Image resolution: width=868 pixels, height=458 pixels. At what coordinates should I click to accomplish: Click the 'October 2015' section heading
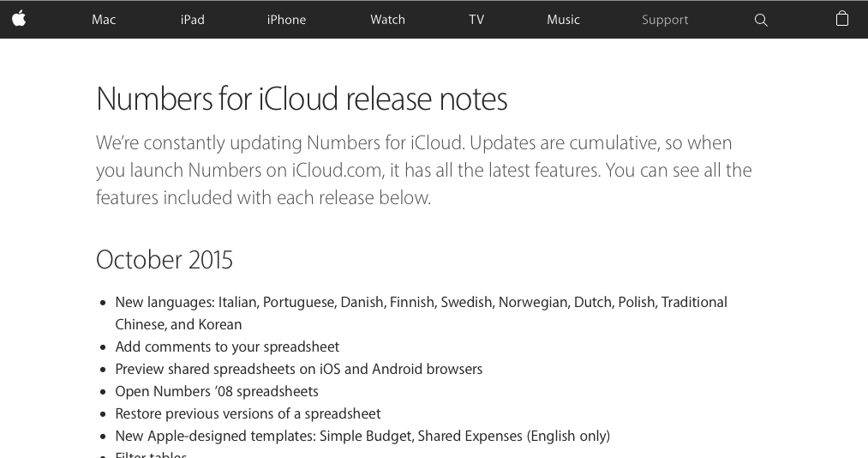coord(165,260)
